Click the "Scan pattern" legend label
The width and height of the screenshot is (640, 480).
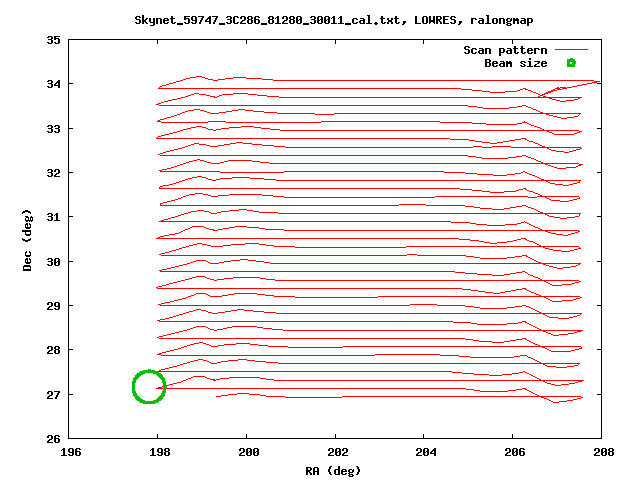click(x=505, y=50)
